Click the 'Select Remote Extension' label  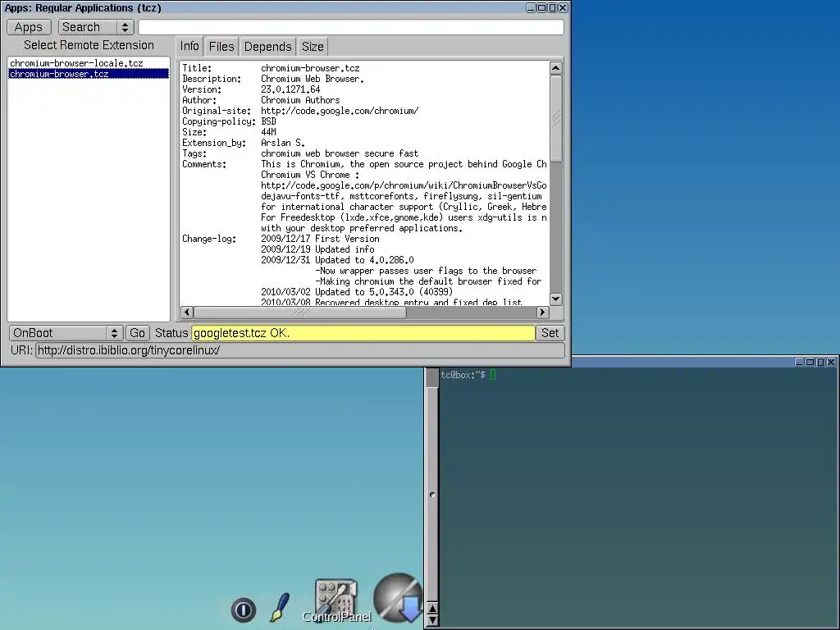[89, 46]
